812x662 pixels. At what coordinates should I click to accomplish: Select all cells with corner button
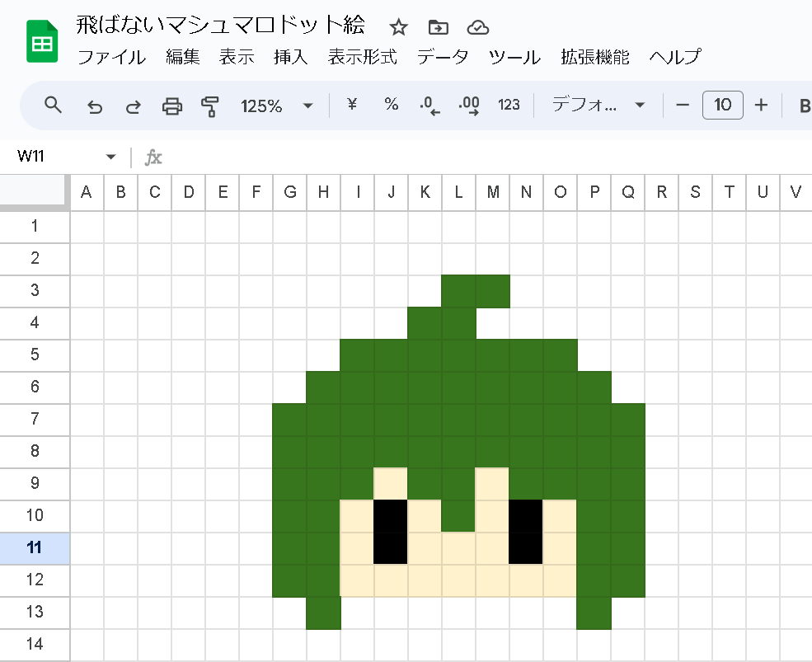coord(35,192)
